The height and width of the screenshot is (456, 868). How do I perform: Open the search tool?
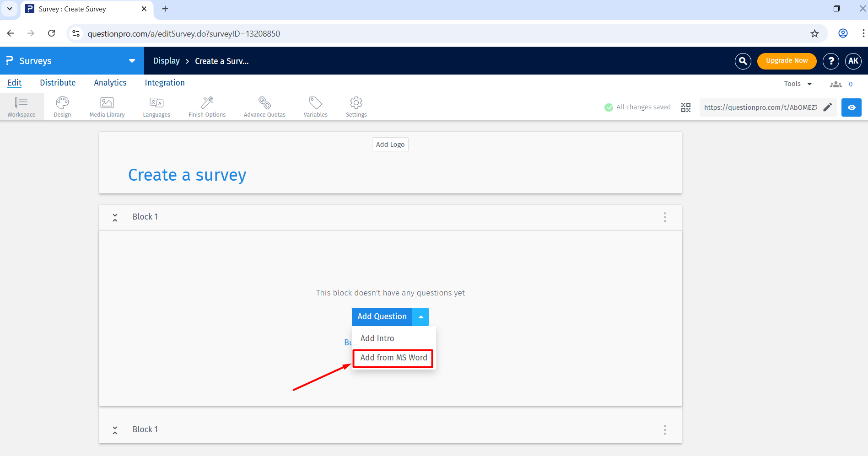[743, 61]
